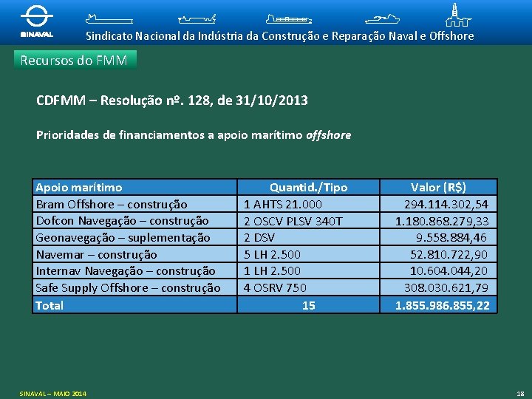Viewport: 532px width, 399px height.
Task: Click the oil platform rig icon
Action: coord(458,15)
